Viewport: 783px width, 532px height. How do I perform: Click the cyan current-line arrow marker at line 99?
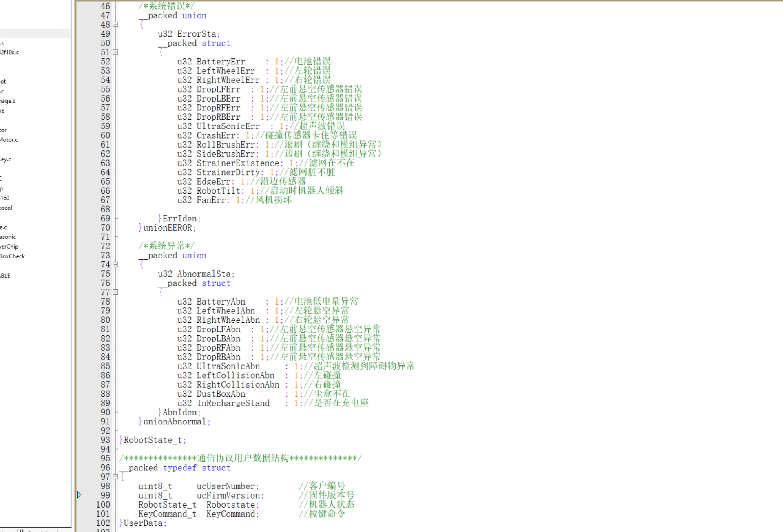pos(79,495)
